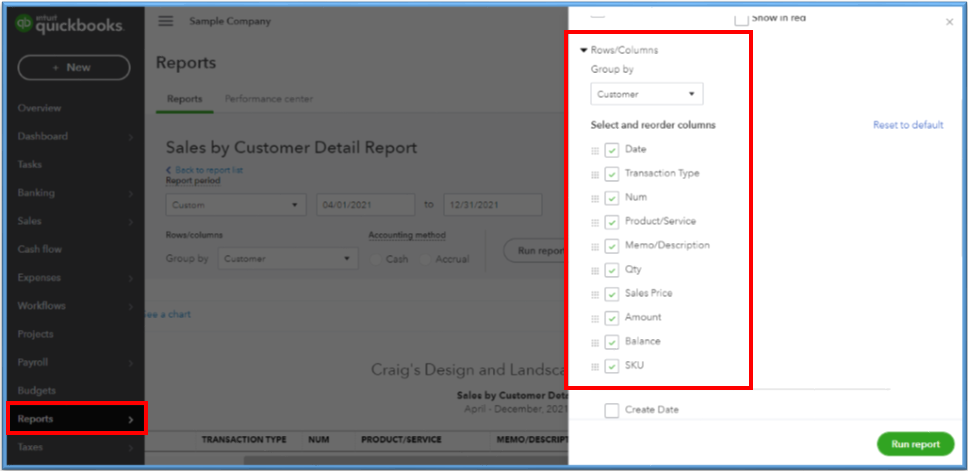This screenshot has height=471, width=968.
Task: Expand the Payroll sidebar submenu
Action: pos(130,364)
